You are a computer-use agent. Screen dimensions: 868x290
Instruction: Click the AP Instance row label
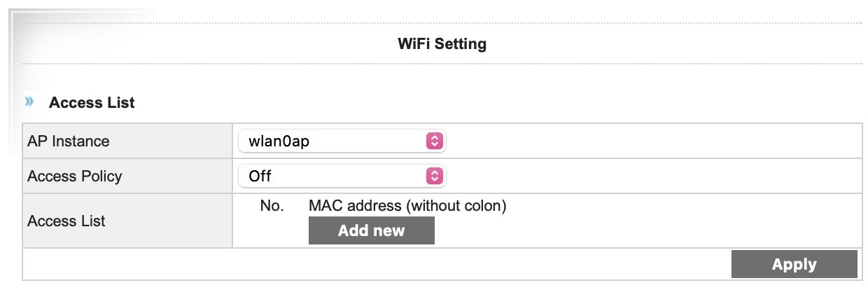(69, 141)
